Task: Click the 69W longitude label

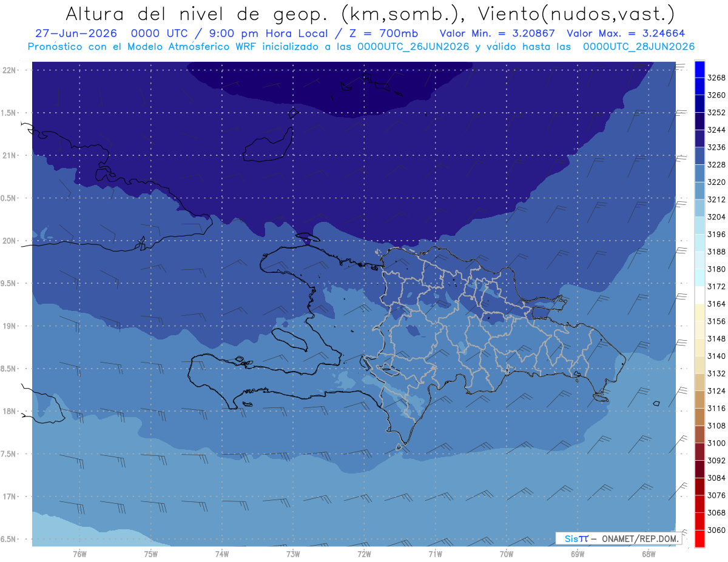Action: coord(578,554)
